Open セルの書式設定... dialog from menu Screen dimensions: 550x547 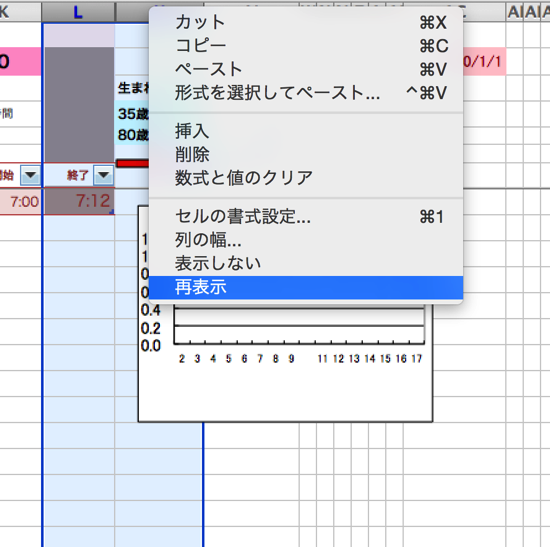pyautogui.click(x=306, y=216)
